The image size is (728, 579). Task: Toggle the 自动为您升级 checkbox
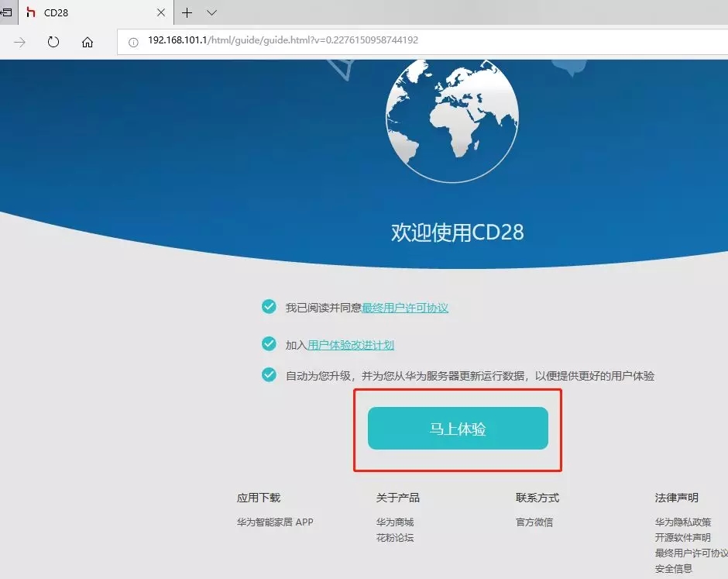tap(269, 374)
